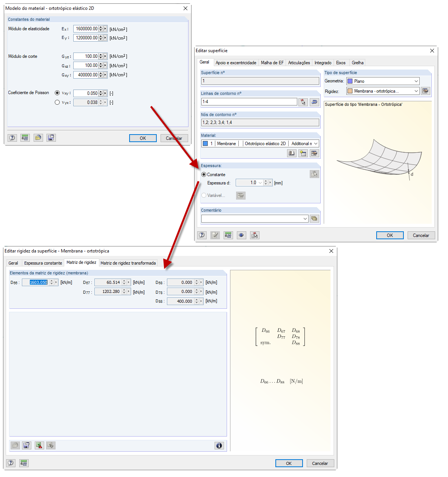Create new material icon in Material section
The height and width of the screenshot is (477, 448).
pyautogui.click(x=303, y=153)
